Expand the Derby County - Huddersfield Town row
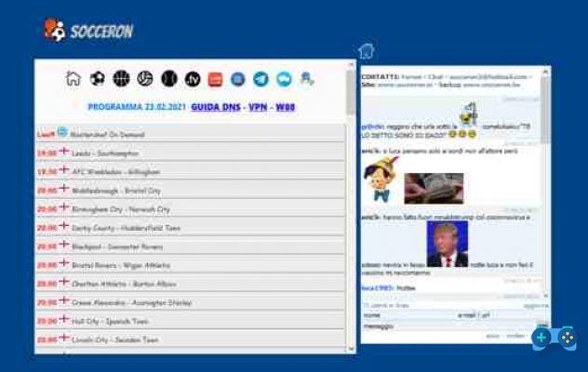Image resolution: width=588 pixels, height=372 pixels. pos(190,228)
